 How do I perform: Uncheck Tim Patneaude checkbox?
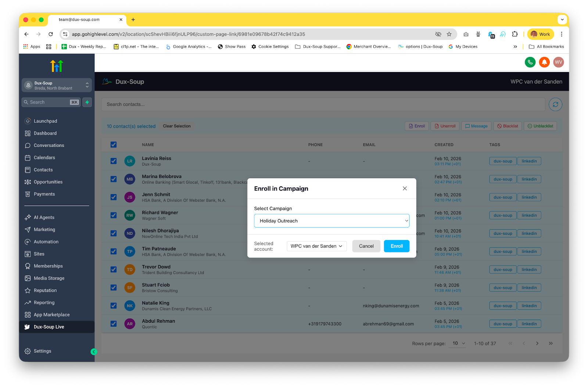114,251
